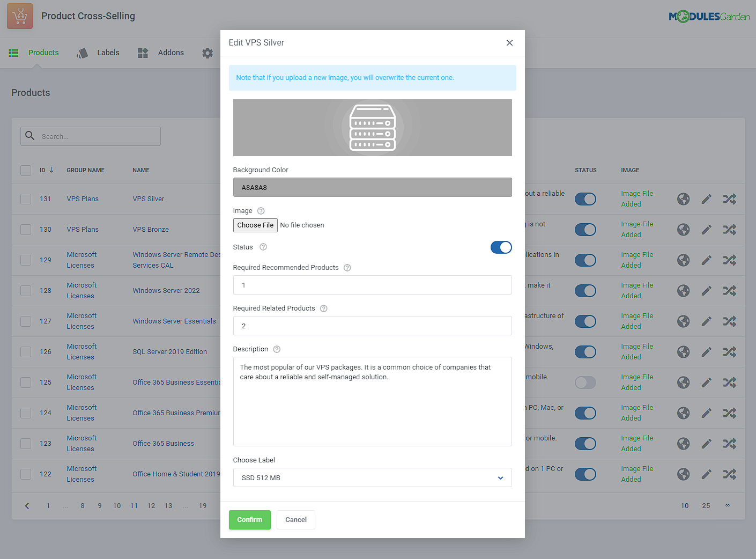Click the Required Related Products input field
Screen dimensions: 756x559
pyautogui.click(x=372, y=326)
